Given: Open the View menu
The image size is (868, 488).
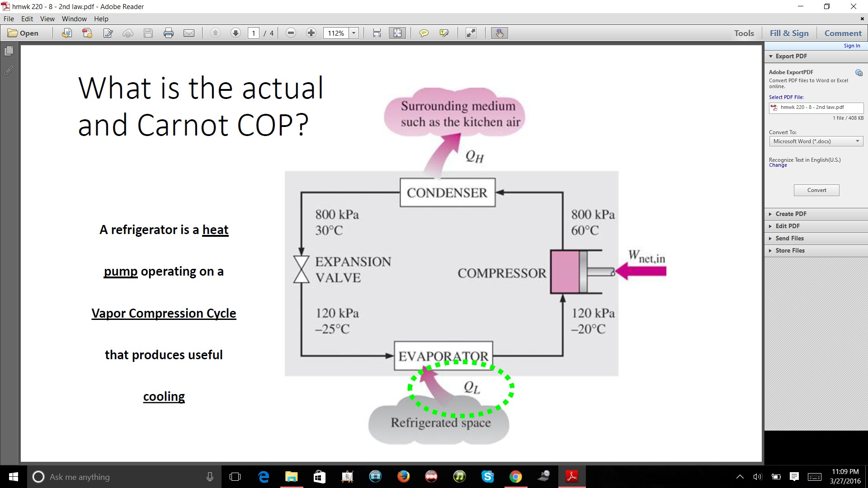Looking at the screenshot, I should (47, 19).
